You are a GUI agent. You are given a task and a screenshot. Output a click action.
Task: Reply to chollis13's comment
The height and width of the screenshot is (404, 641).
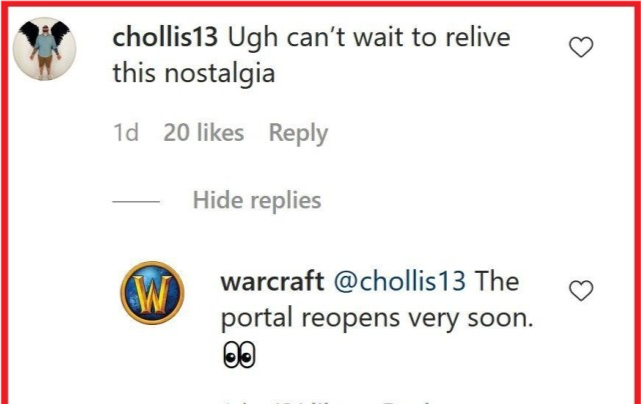tap(298, 133)
